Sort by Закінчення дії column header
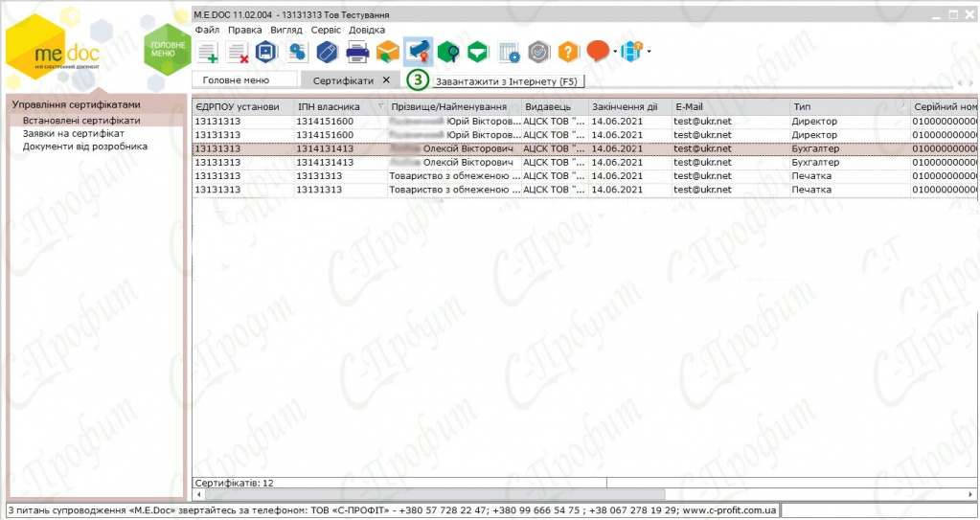 coord(630,107)
